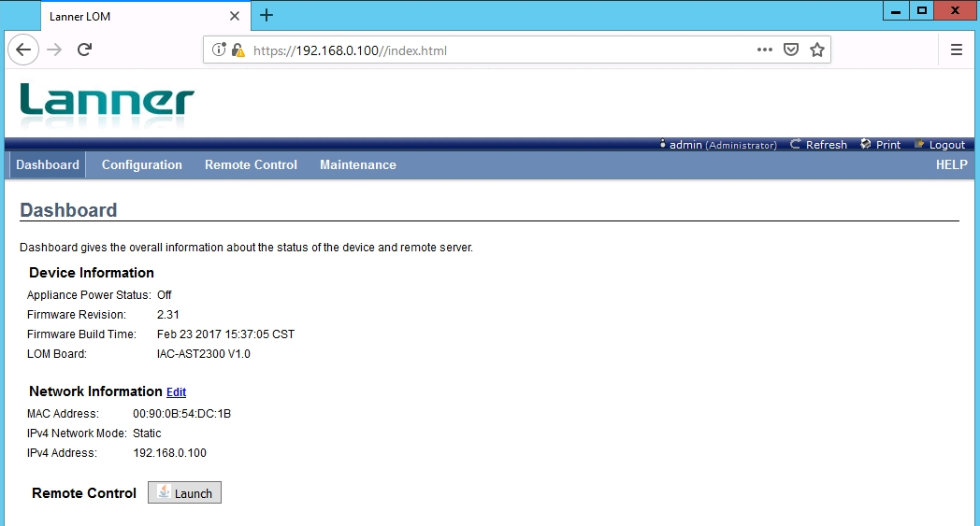
Task: Open the Firefox hamburger menu
Action: click(x=957, y=50)
